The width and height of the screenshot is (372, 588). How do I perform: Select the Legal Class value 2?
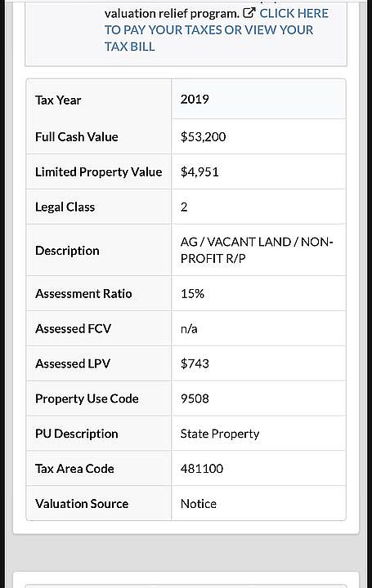coord(184,207)
